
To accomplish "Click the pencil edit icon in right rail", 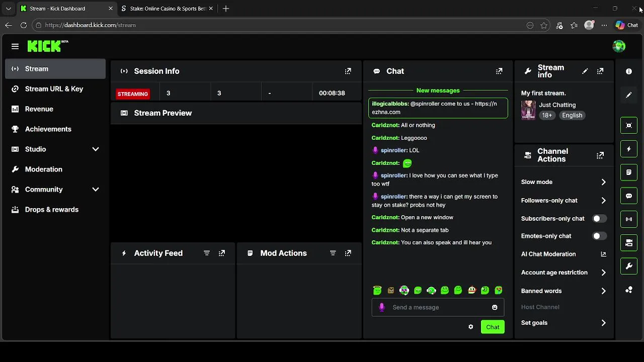I will [x=629, y=95].
